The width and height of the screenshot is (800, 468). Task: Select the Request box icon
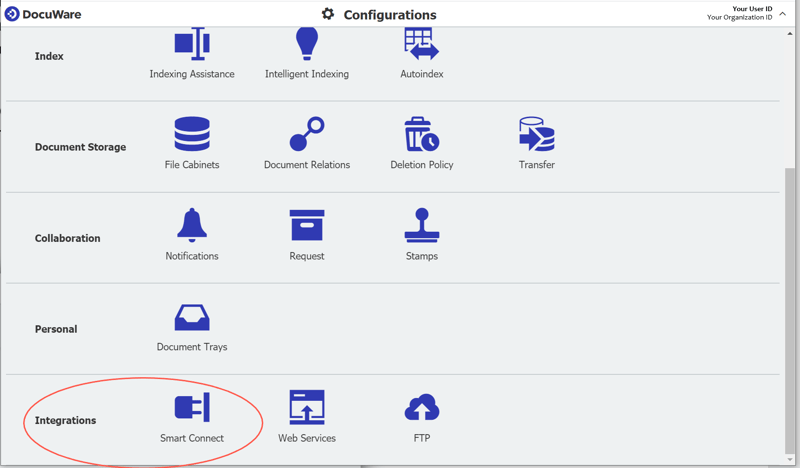point(307,226)
